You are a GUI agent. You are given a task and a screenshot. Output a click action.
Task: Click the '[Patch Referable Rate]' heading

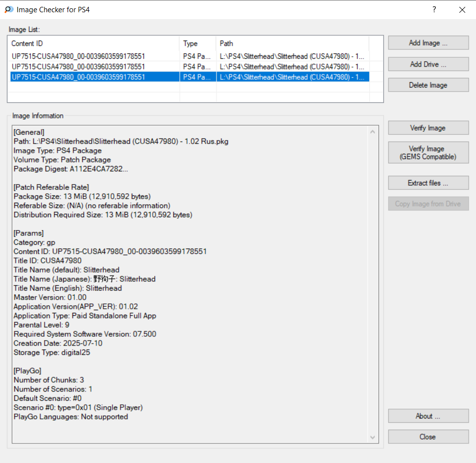click(51, 187)
